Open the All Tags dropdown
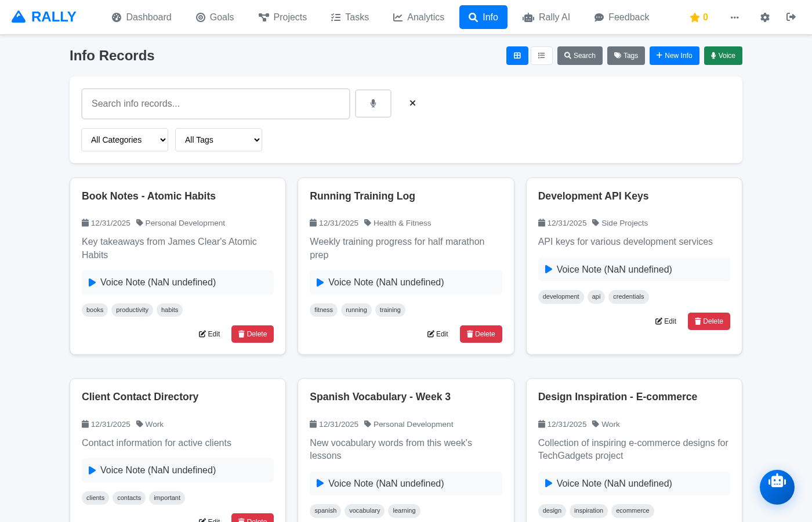The width and height of the screenshot is (812, 522). (219, 139)
